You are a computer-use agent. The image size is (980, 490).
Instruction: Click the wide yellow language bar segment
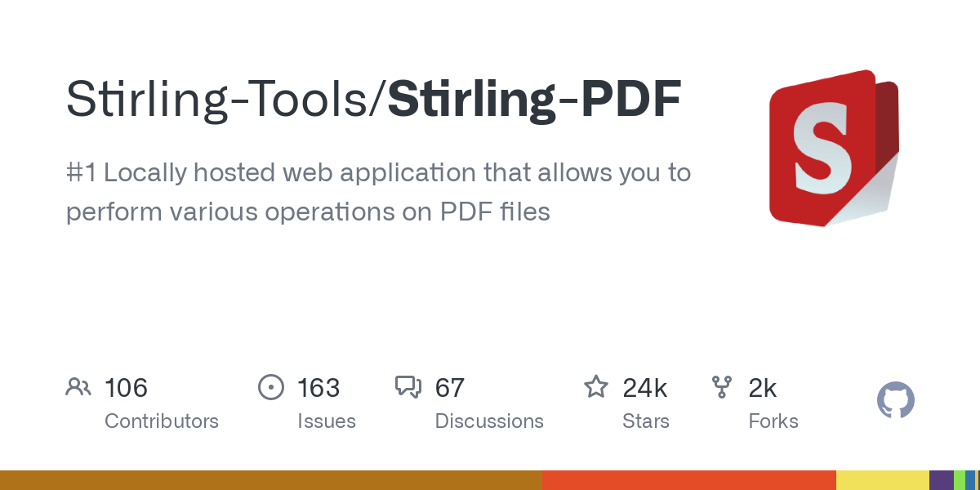[x=882, y=480]
